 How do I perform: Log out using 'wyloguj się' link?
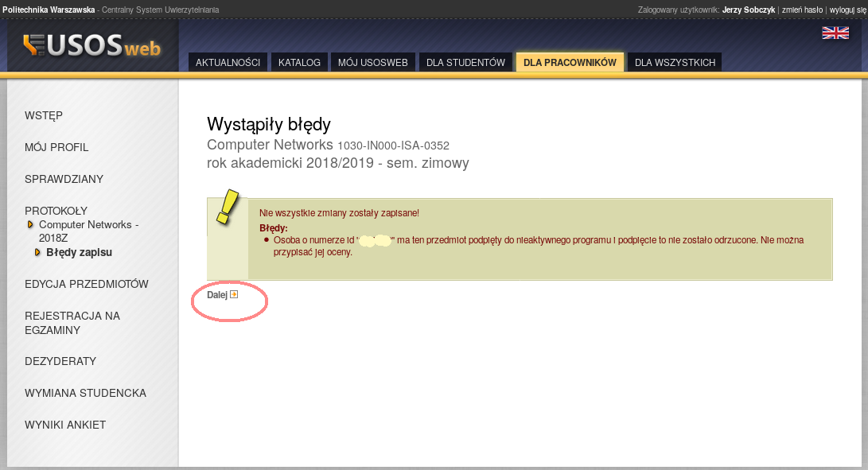[848, 10]
